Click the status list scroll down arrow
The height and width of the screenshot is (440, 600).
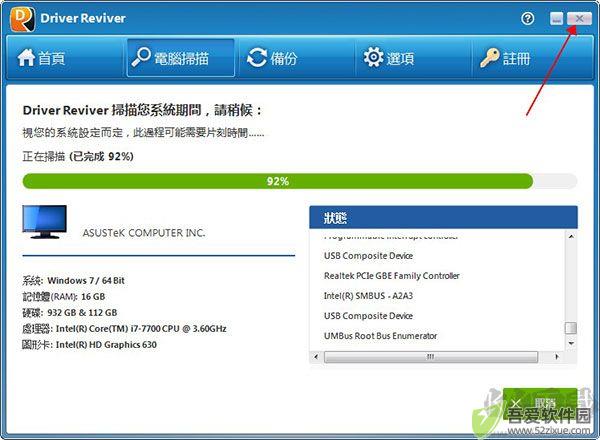[x=571, y=344]
